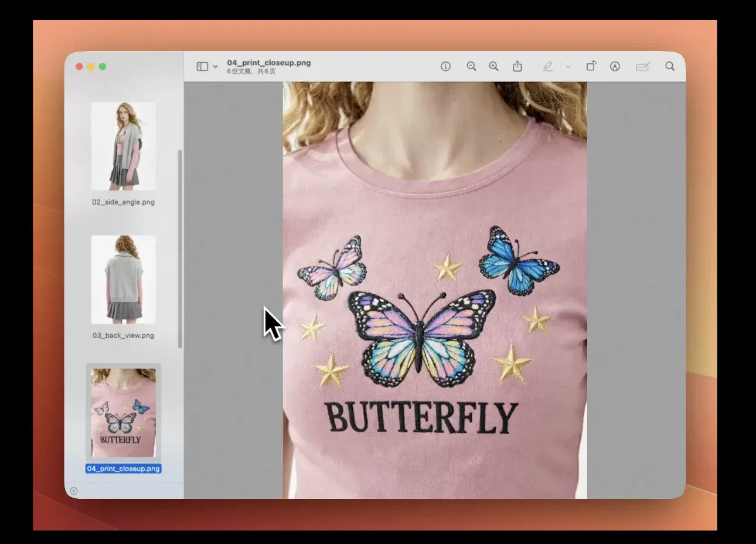Close the Preview window
Screen dimensions: 756x544
tap(79, 67)
